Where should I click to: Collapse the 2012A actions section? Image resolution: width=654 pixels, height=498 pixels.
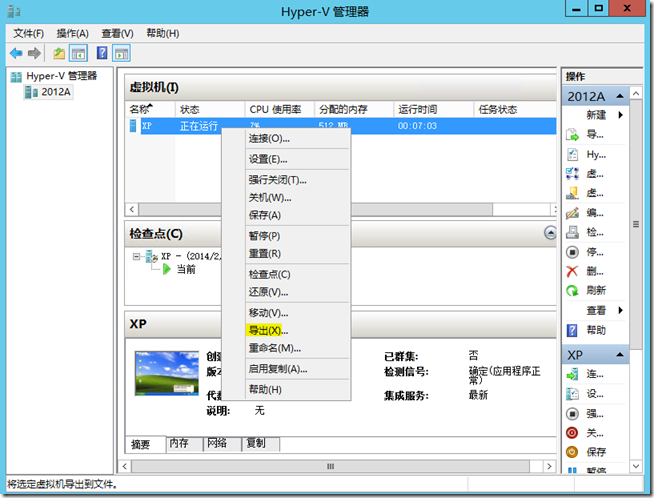[x=620, y=96]
